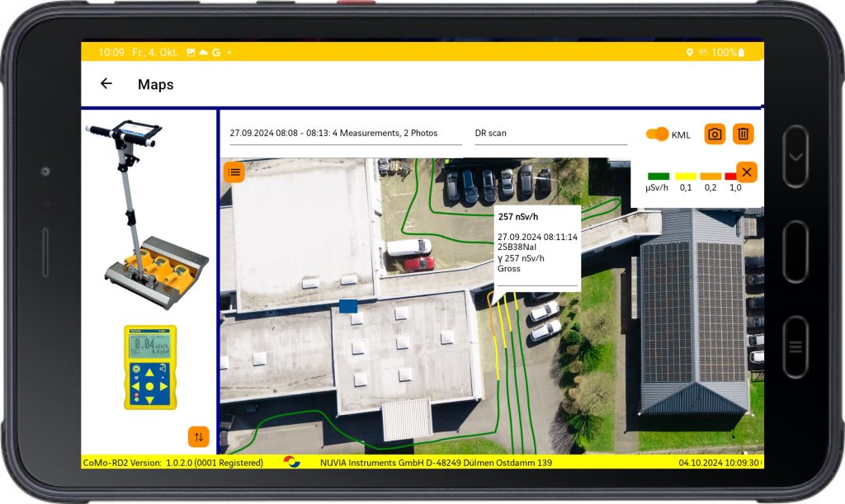845x504 pixels.
Task: Go back with the arrow next to Maps
Action: [x=106, y=83]
